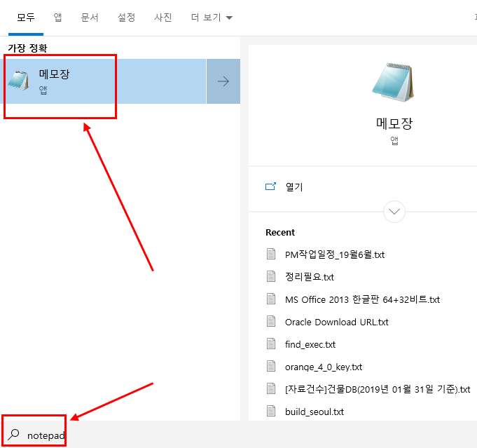Expand the 메모장 result arrow panel
The image size is (477, 448).
click(223, 81)
